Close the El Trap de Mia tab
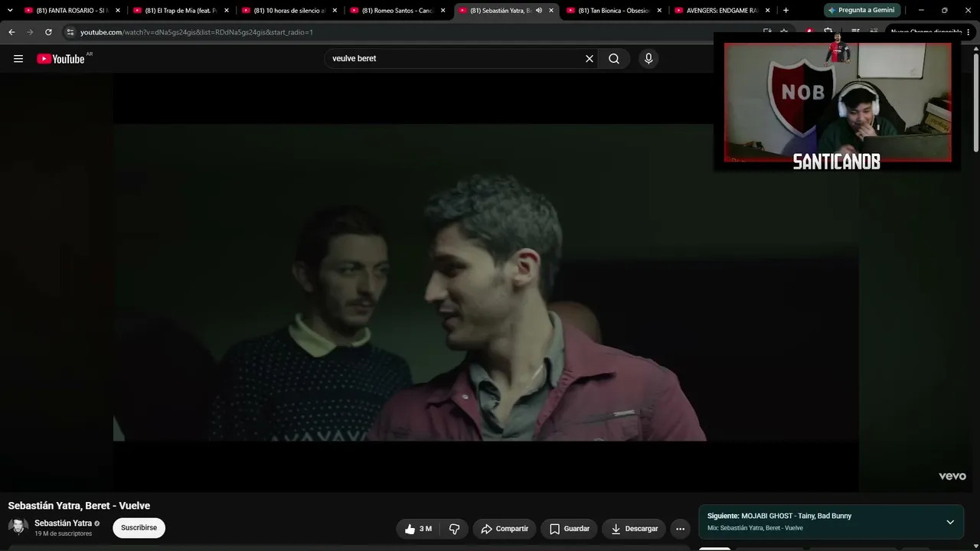This screenshot has width=980, height=551. (x=227, y=11)
